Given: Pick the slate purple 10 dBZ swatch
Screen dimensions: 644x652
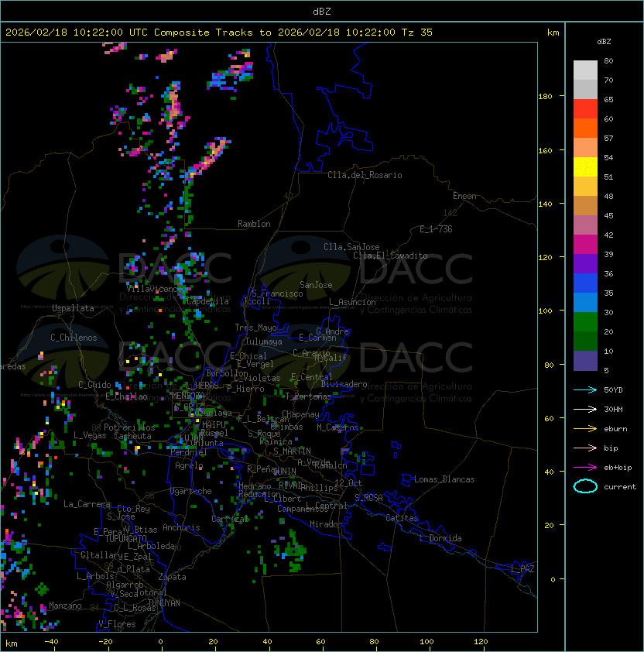Looking at the screenshot, I should point(585,361).
